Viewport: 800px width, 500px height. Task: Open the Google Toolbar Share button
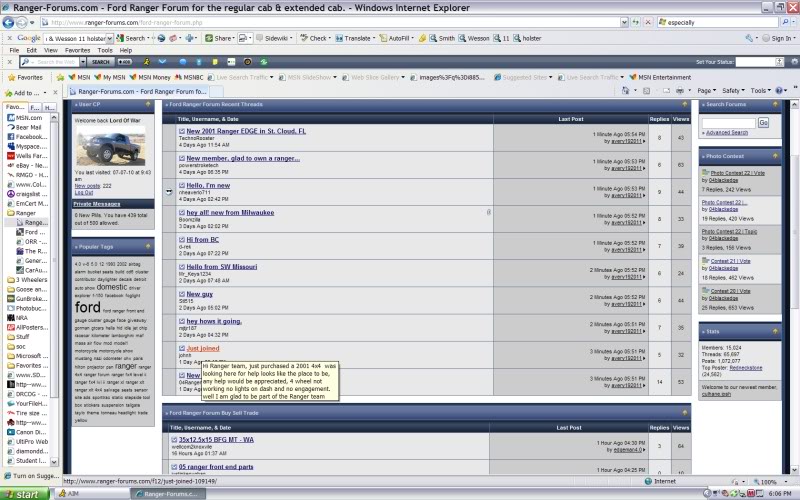pos(219,38)
